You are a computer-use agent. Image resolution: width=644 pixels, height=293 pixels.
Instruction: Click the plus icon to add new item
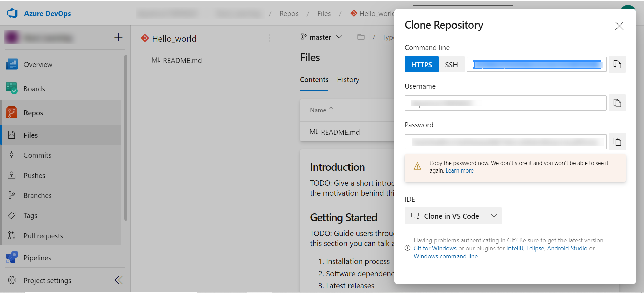tap(118, 37)
